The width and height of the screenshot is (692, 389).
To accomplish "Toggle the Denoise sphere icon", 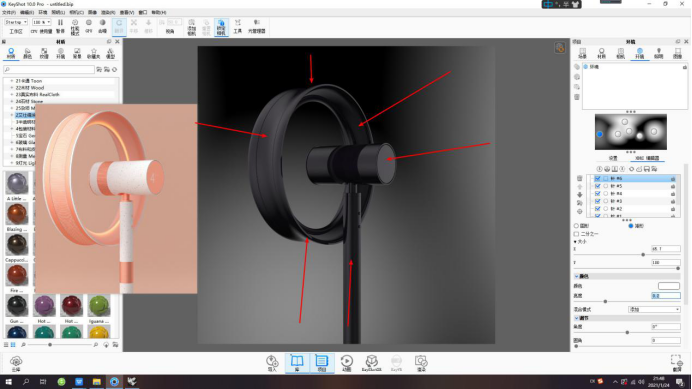I will click(102, 23).
